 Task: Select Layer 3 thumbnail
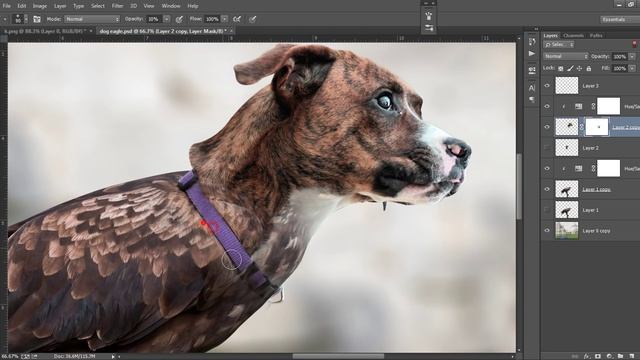[567, 86]
